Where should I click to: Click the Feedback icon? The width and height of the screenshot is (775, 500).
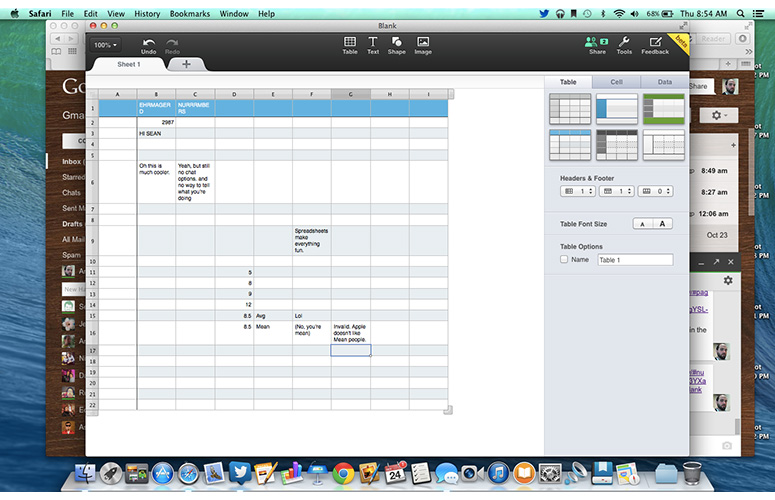(655, 42)
